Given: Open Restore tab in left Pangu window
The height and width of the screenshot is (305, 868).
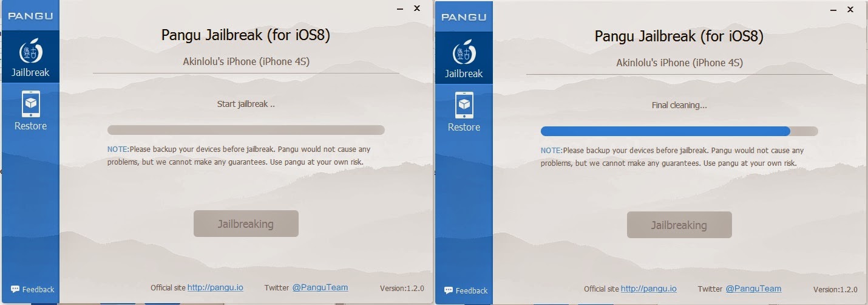Looking at the screenshot, I should [30, 111].
